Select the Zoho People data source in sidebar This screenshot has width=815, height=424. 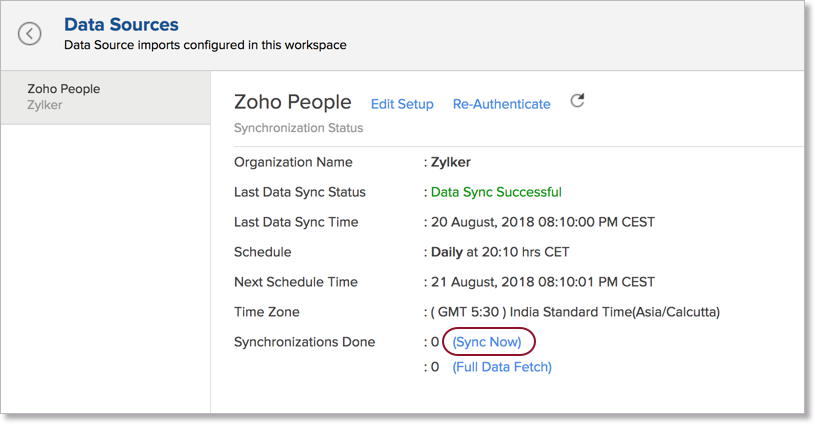point(106,97)
